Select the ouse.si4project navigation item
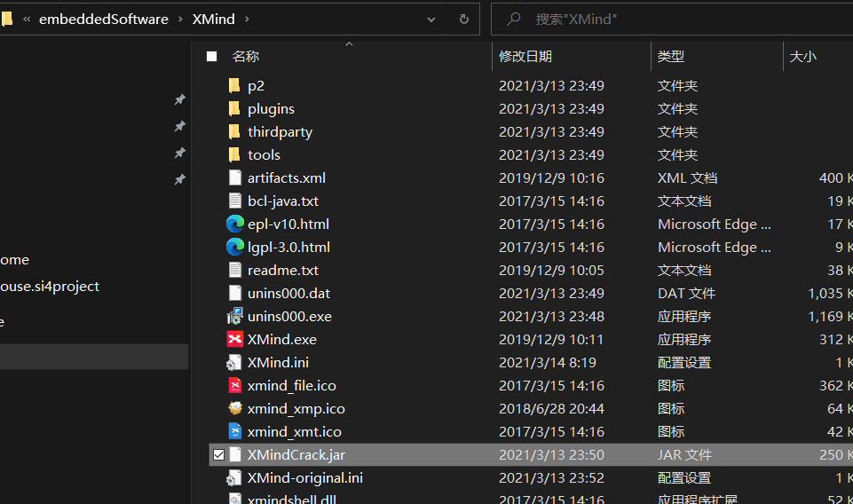This screenshot has width=853, height=504. tap(50, 286)
